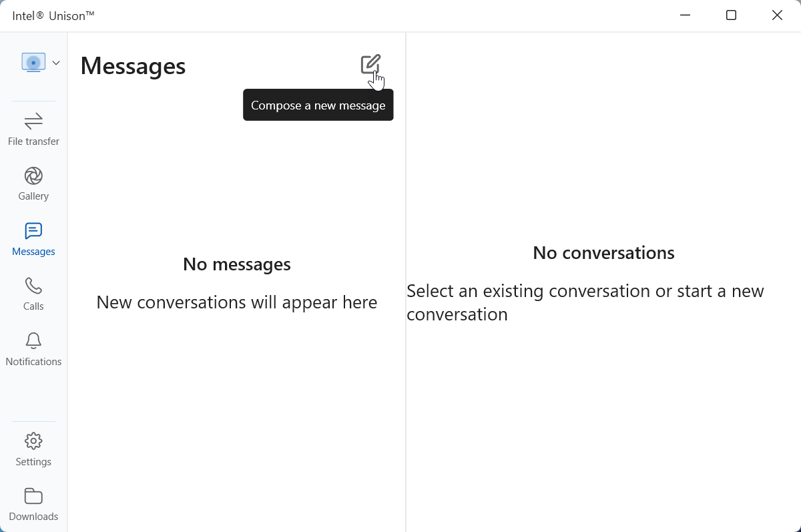Open the Gallery shutter icon
This screenshot has width=801, height=532.
(x=33, y=176)
